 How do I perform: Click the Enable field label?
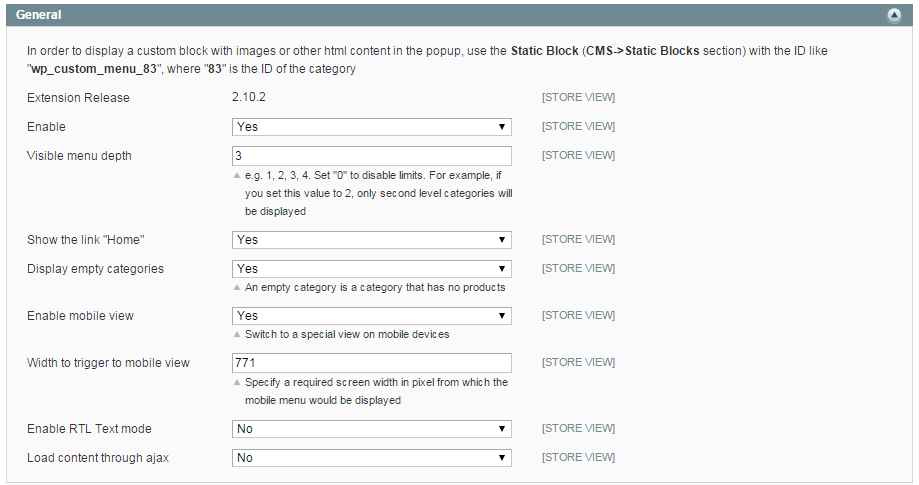46,127
